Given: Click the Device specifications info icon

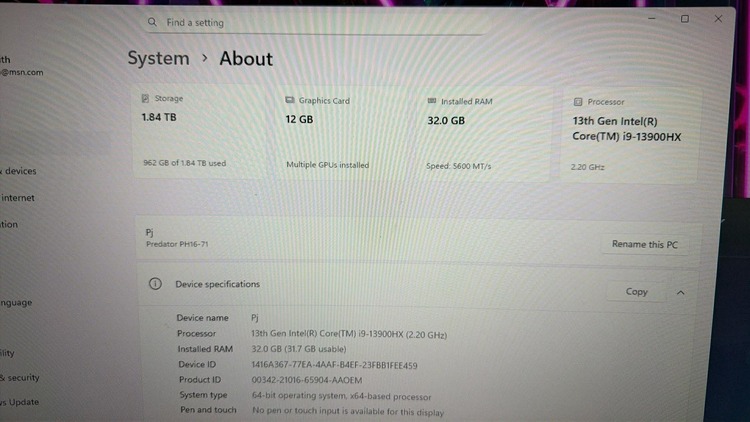Looking at the screenshot, I should (x=156, y=284).
